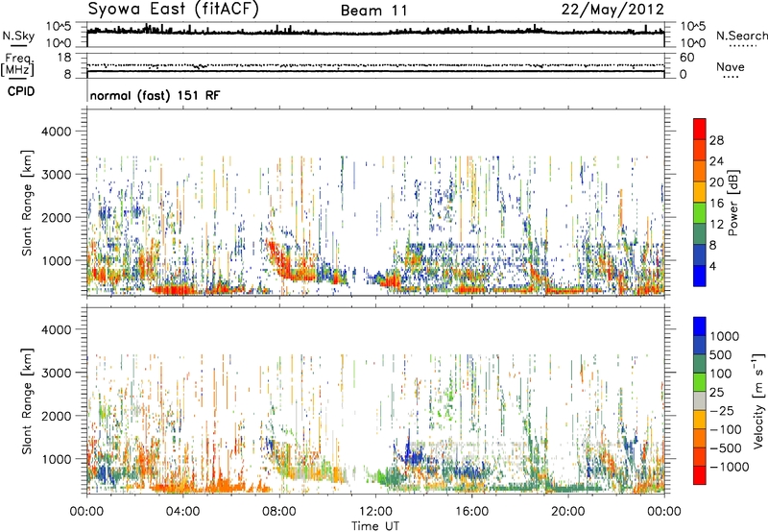Click the "12" tick on power colorbar
Image resolution: width=768 pixels, height=532 pixels.
(x=716, y=224)
